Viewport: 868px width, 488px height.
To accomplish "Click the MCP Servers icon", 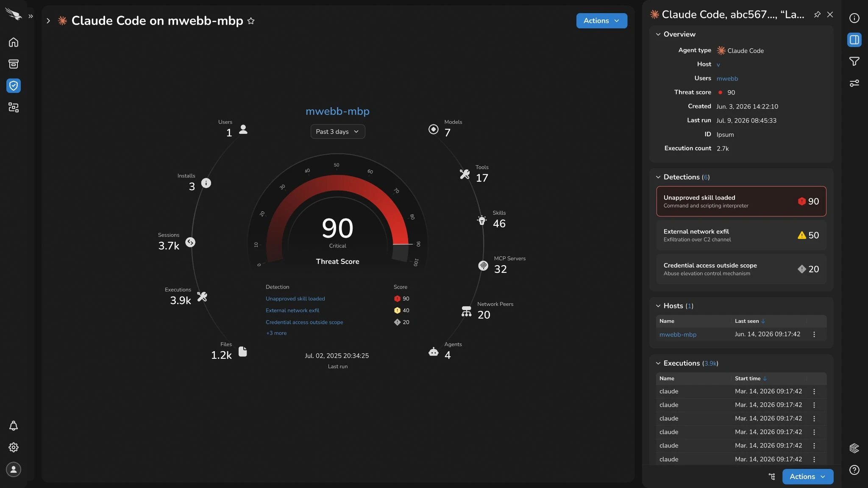I will (x=483, y=266).
